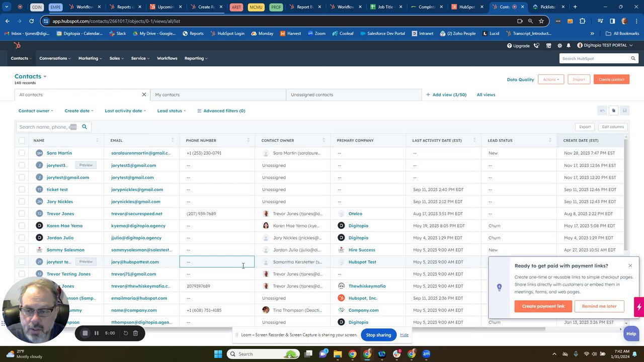Open the Create date filter dropdown
Screen dimensions: 644x362
(78, 111)
